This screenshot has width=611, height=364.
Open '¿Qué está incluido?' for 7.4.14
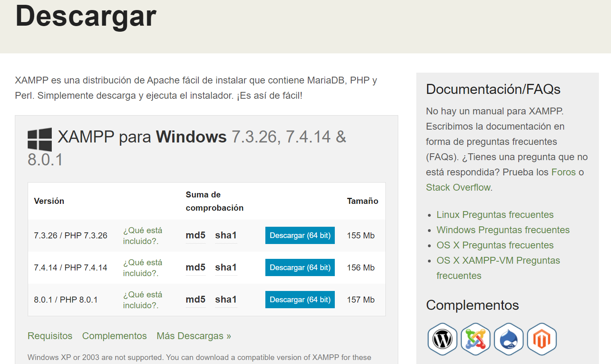[x=143, y=268]
